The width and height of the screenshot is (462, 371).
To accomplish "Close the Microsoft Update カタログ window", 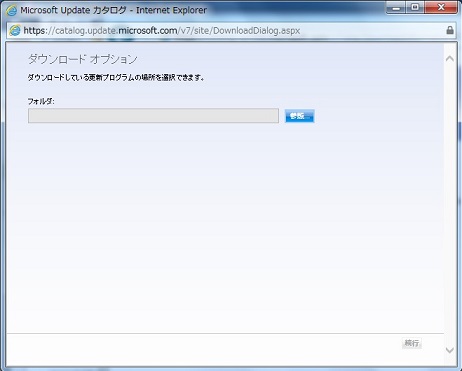I will (x=441, y=8).
